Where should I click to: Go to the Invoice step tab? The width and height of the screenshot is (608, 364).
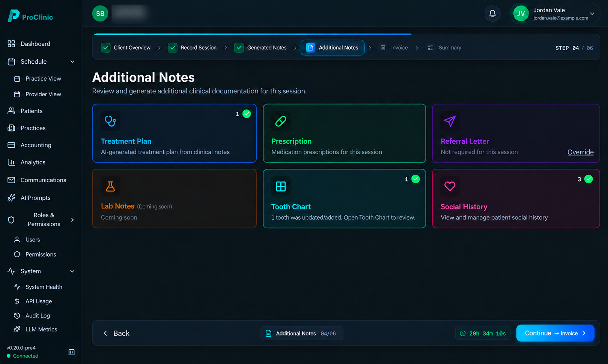[x=394, y=48]
